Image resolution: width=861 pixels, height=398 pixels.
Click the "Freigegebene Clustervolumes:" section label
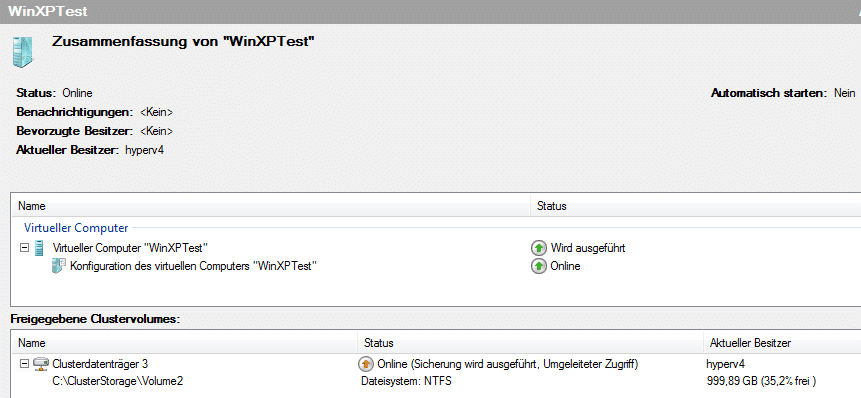(96, 319)
